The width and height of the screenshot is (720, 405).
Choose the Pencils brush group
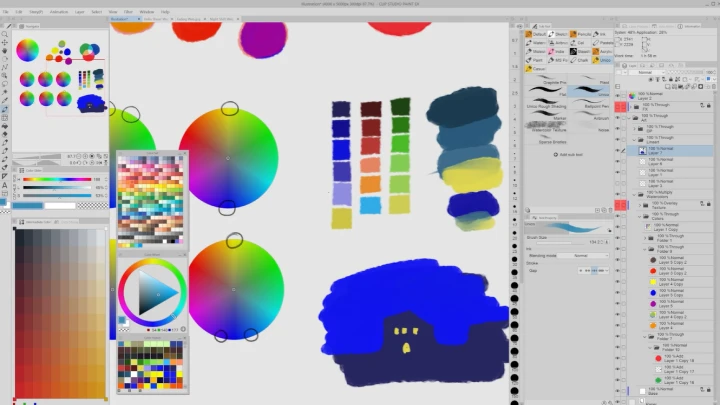[x=580, y=34]
